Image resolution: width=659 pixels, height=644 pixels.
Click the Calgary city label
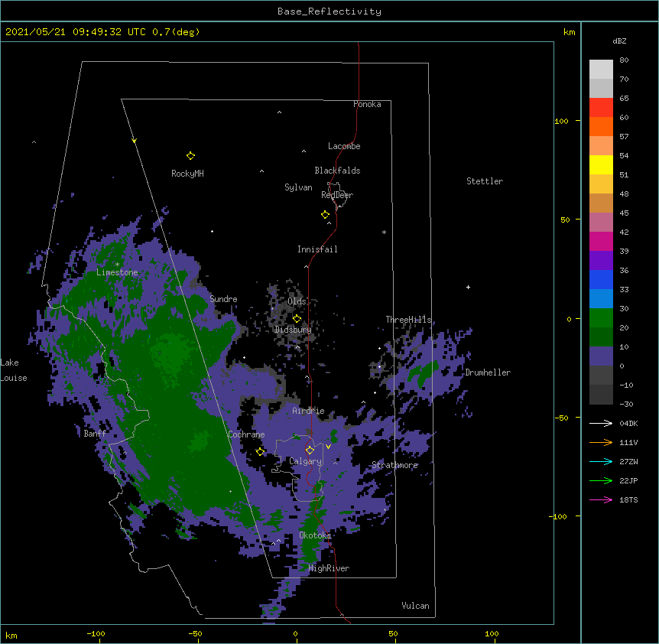tap(305, 461)
